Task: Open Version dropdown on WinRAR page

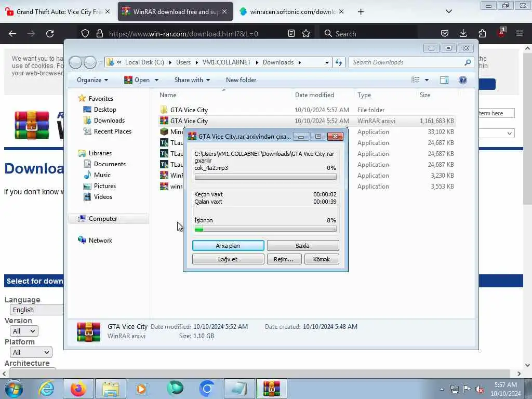Action: tap(24, 331)
